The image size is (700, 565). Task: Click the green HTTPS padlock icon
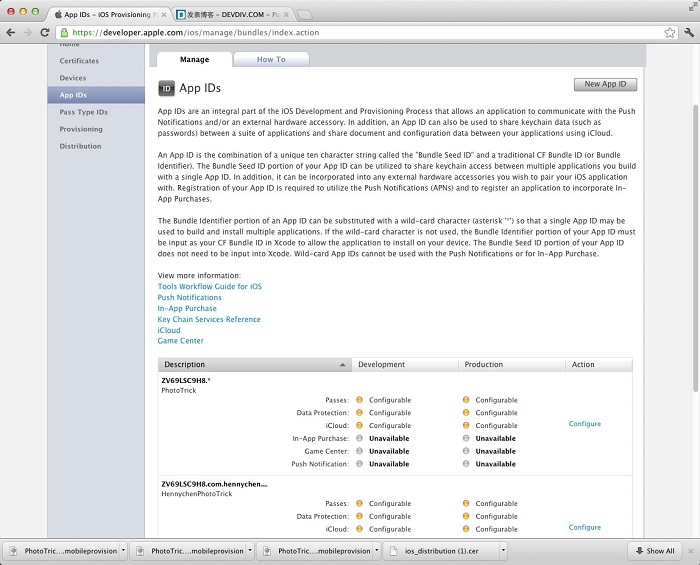click(x=64, y=33)
